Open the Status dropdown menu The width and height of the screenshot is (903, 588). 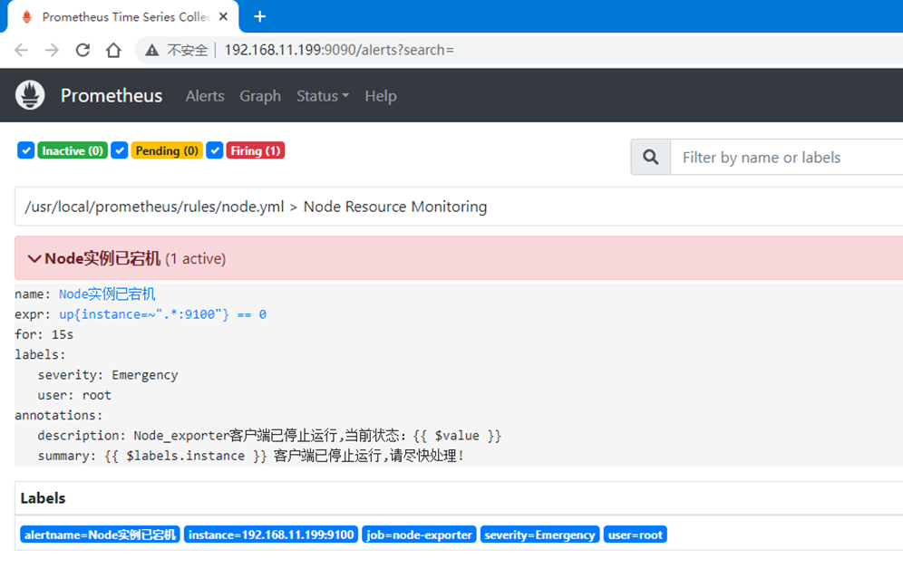pyautogui.click(x=323, y=96)
